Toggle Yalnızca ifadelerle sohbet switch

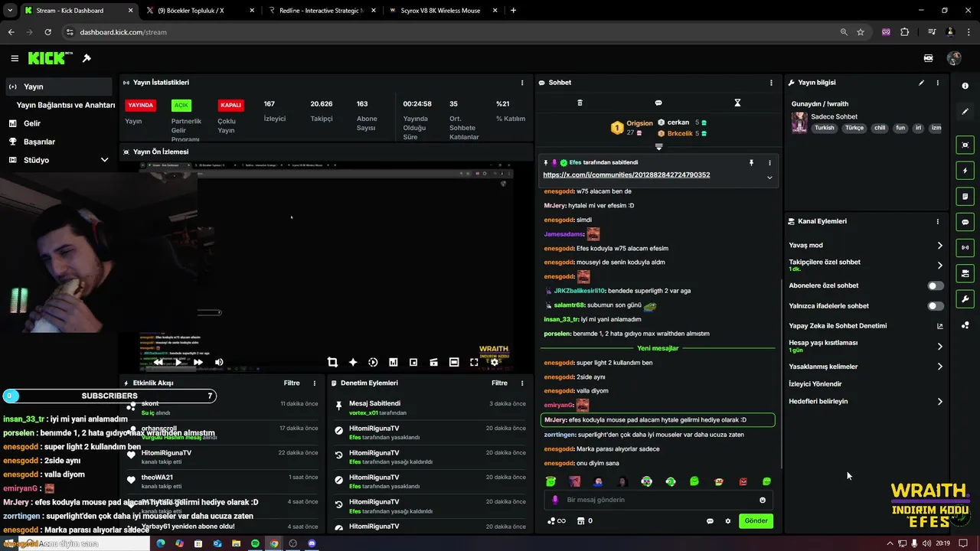pyautogui.click(x=936, y=306)
